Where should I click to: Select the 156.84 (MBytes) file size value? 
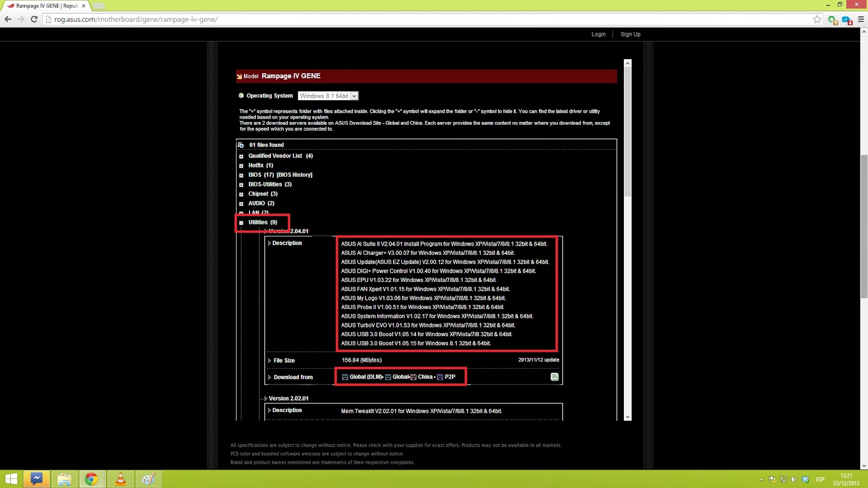coord(362,360)
